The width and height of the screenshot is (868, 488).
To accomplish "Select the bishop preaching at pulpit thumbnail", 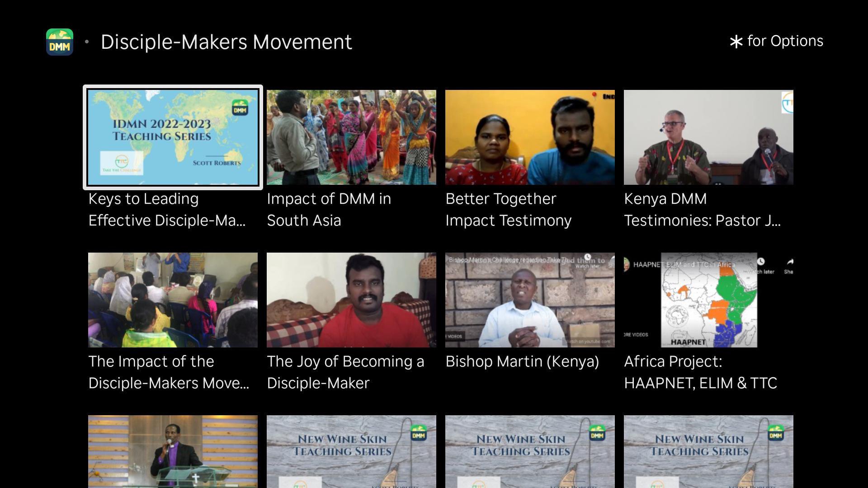I will point(173,452).
